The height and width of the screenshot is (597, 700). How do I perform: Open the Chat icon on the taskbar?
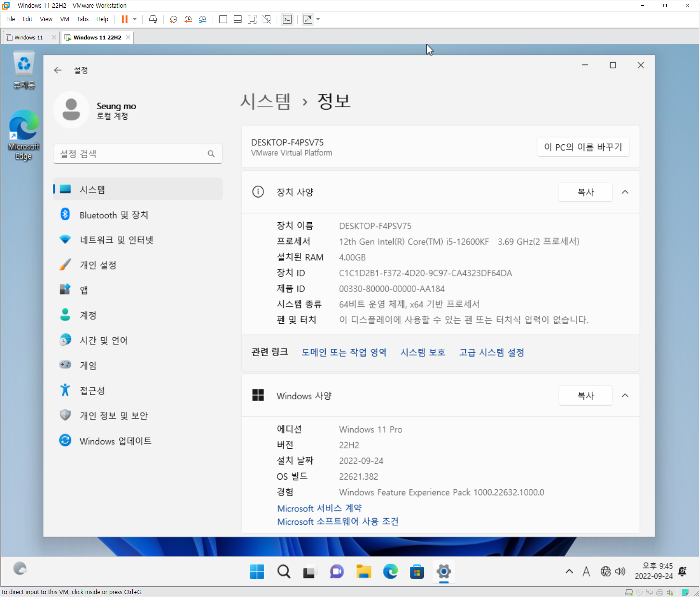click(337, 572)
